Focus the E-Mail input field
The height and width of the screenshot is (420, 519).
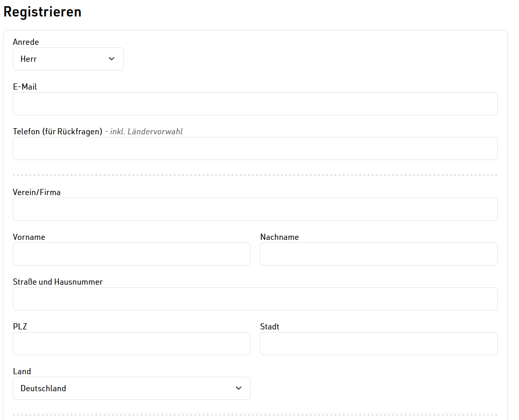(255, 104)
